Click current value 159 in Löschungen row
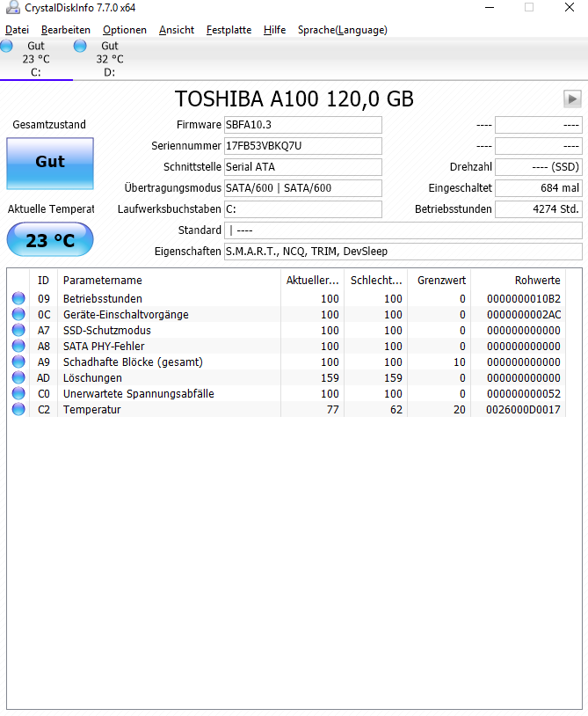 pos(330,377)
